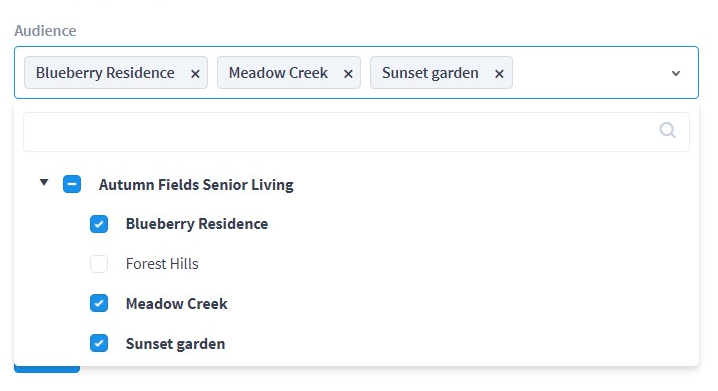Click the blue button below the dropdown
The image size is (718, 391).
tap(47, 369)
